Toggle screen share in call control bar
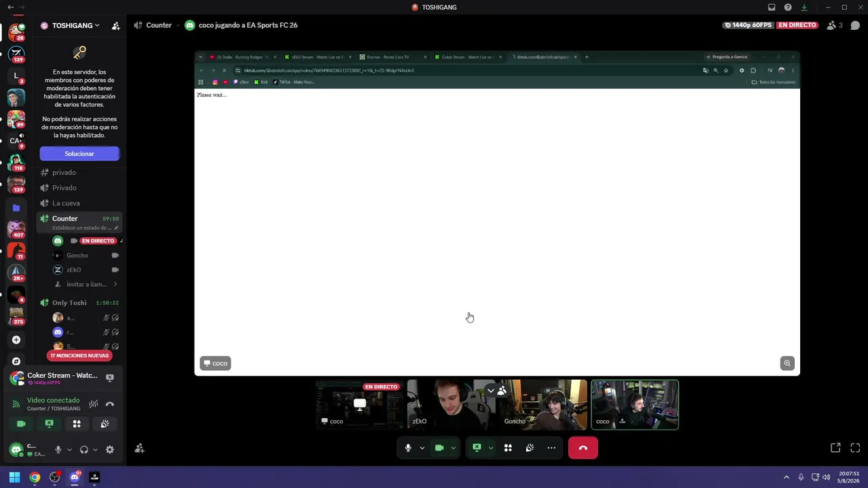The height and width of the screenshot is (488, 868). (477, 448)
